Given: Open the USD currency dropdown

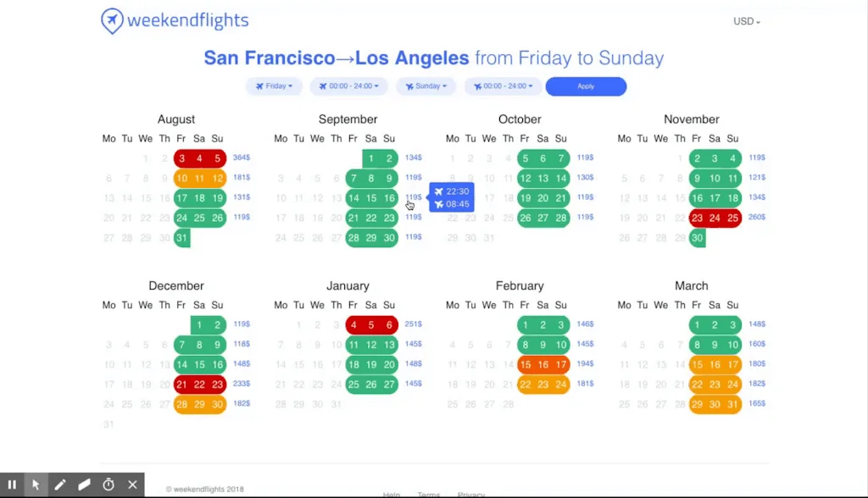Looking at the screenshot, I should point(745,21).
